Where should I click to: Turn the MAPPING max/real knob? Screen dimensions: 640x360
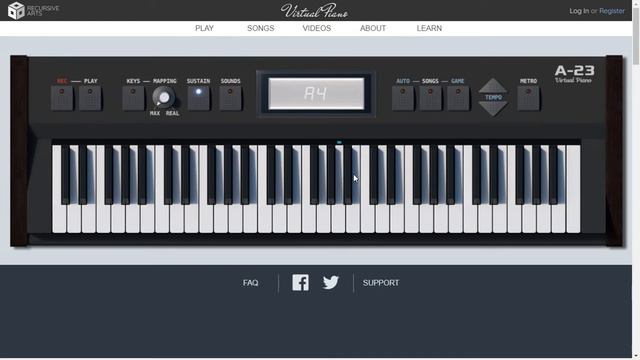point(164,98)
